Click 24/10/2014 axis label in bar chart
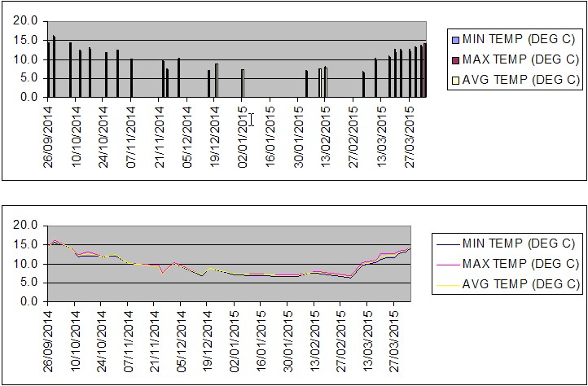This screenshot has height=386, width=588. tap(104, 137)
